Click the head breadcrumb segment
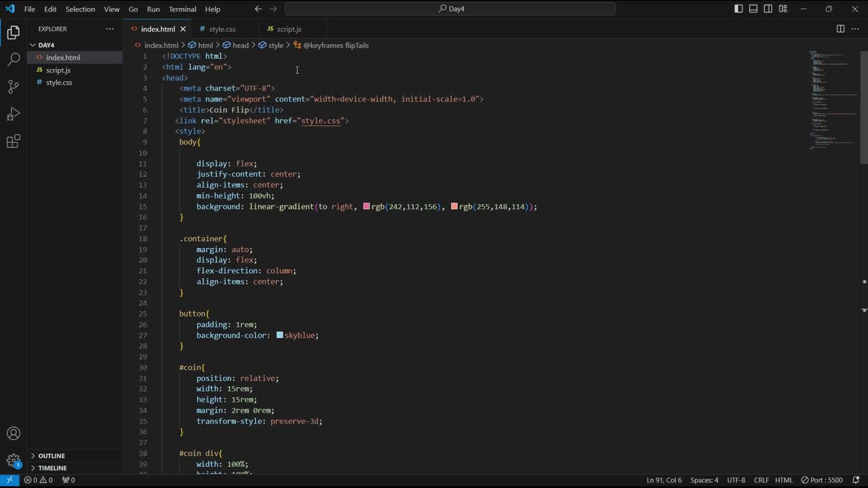The image size is (868, 488). coord(236,45)
